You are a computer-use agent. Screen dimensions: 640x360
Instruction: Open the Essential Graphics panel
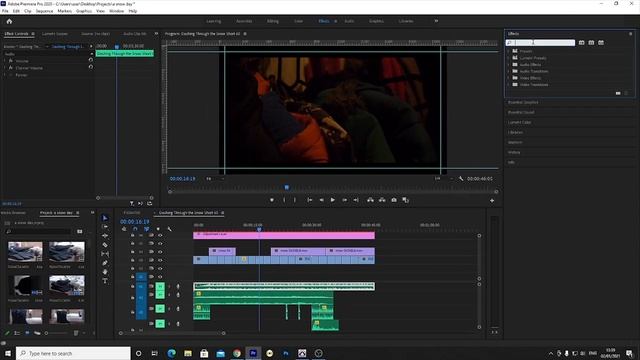tap(523, 102)
